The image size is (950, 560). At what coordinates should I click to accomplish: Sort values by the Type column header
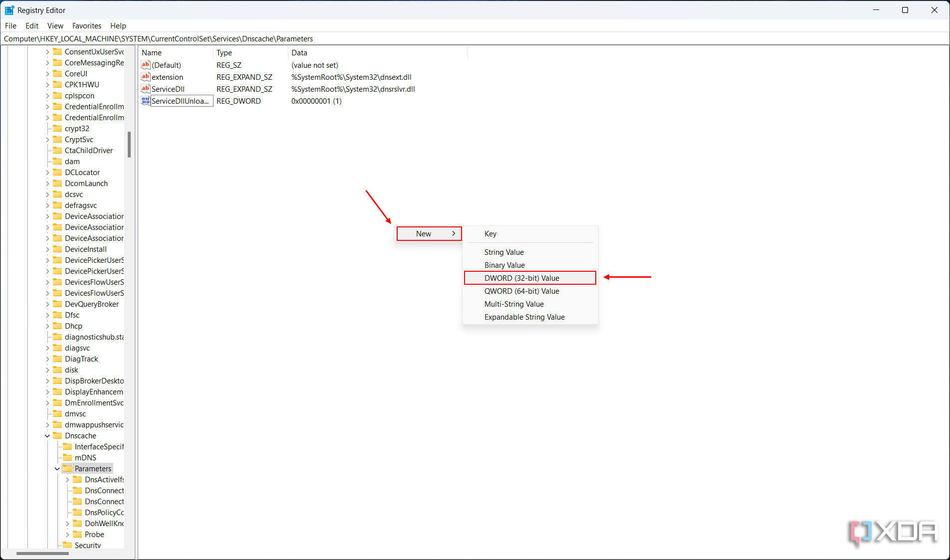point(251,52)
